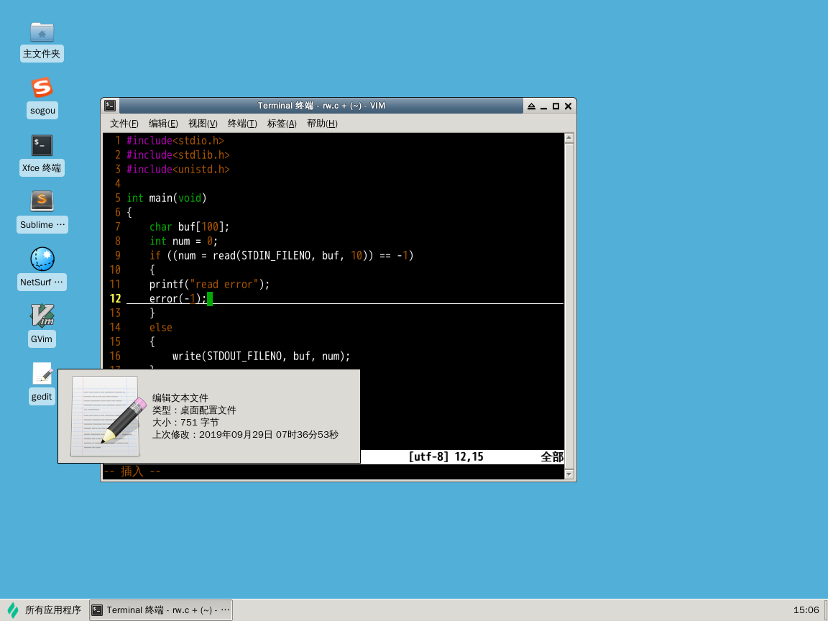The height and width of the screenshot is (644, 828).
Task: Click the line #include<unistd.h>
Action: [x=178, y=169]
